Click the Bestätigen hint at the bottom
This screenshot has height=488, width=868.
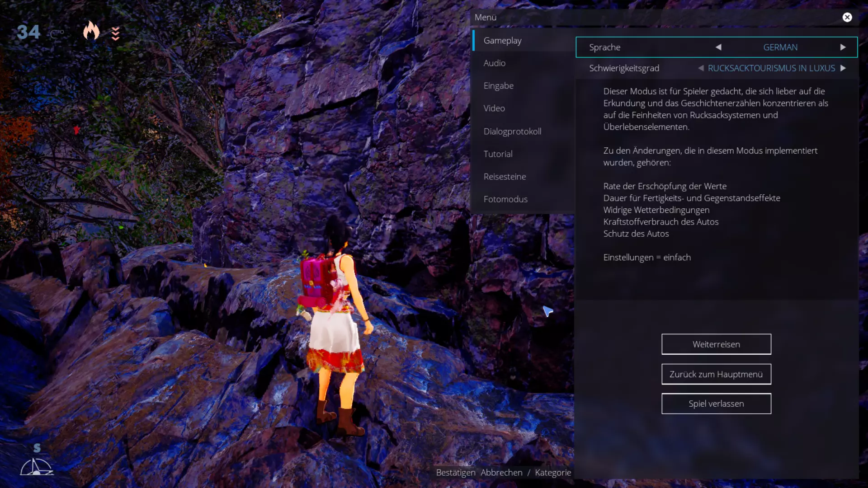456,473
